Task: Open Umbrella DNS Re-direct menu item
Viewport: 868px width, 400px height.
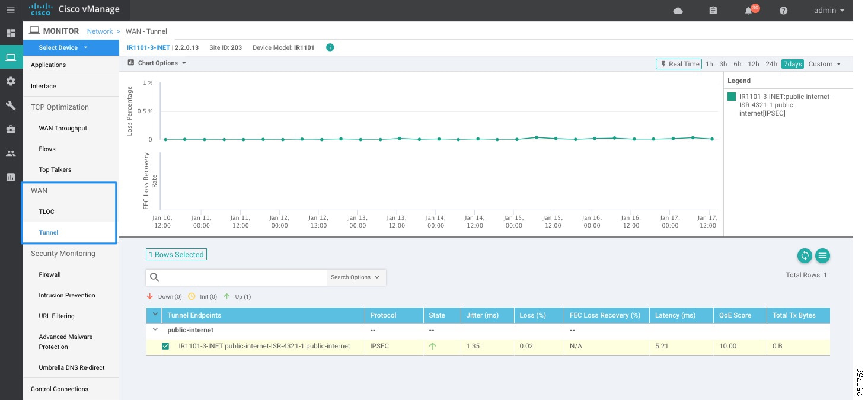Action: 71,367
